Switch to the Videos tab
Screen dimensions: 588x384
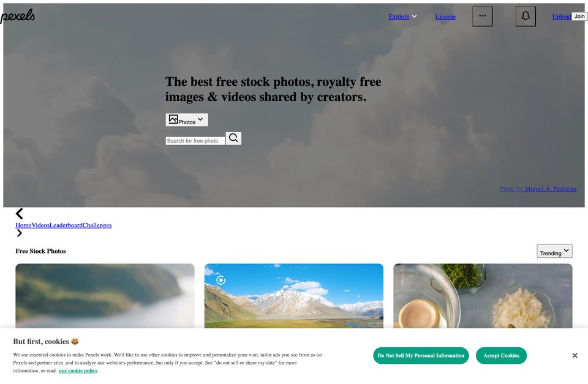tap(40, 225)
